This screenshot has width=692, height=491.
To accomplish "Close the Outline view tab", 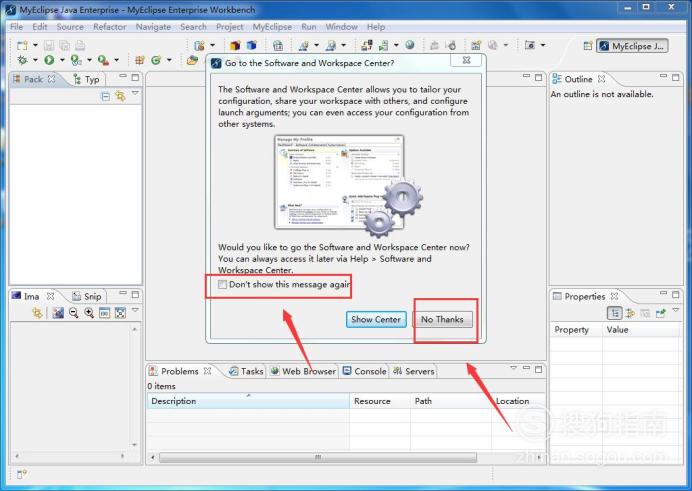I will pos(601,79).
